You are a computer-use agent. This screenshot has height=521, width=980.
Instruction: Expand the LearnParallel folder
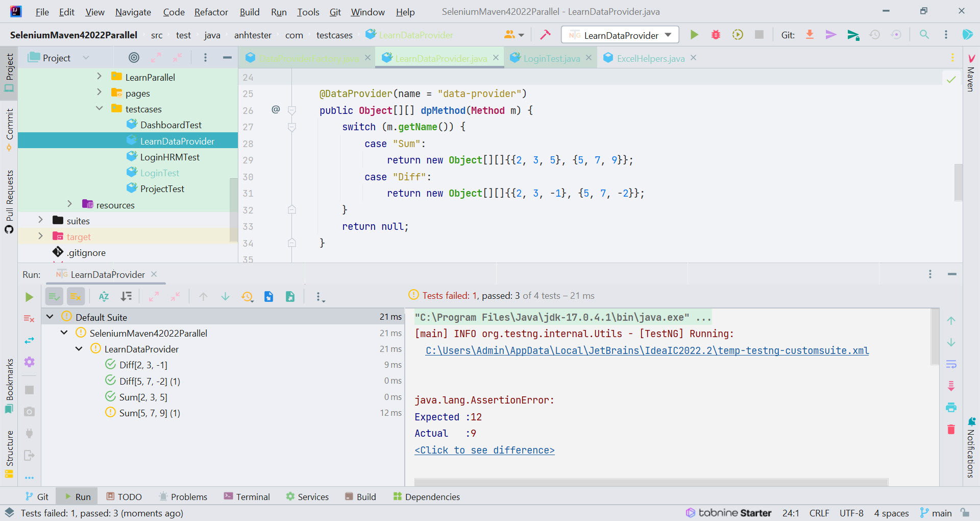point(99,77)
